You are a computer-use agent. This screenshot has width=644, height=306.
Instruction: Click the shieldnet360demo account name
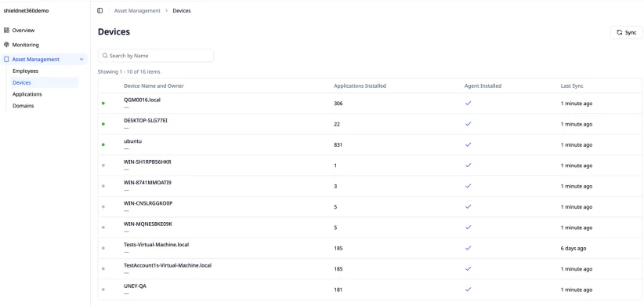(x=27, y=11)
